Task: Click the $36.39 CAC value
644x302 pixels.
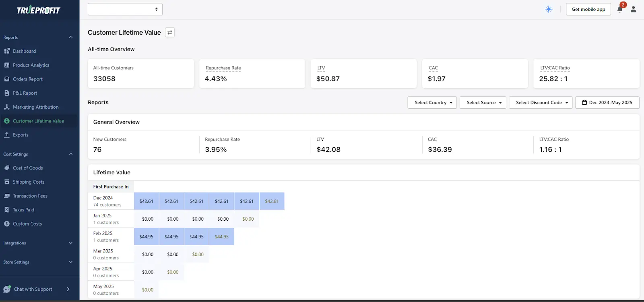Action: (x=440, y=149)
